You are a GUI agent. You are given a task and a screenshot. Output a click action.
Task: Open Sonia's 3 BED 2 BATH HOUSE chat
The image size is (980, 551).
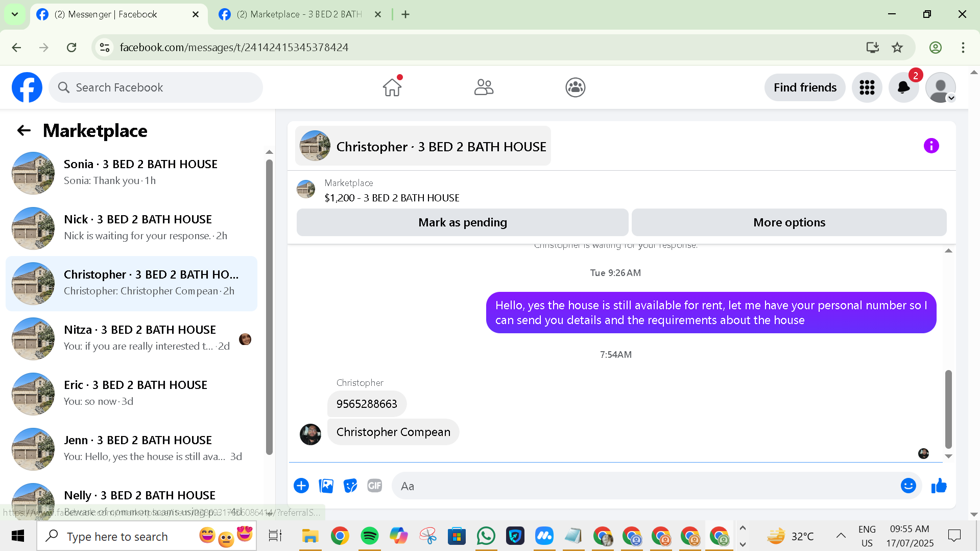(x=132, y=173)
